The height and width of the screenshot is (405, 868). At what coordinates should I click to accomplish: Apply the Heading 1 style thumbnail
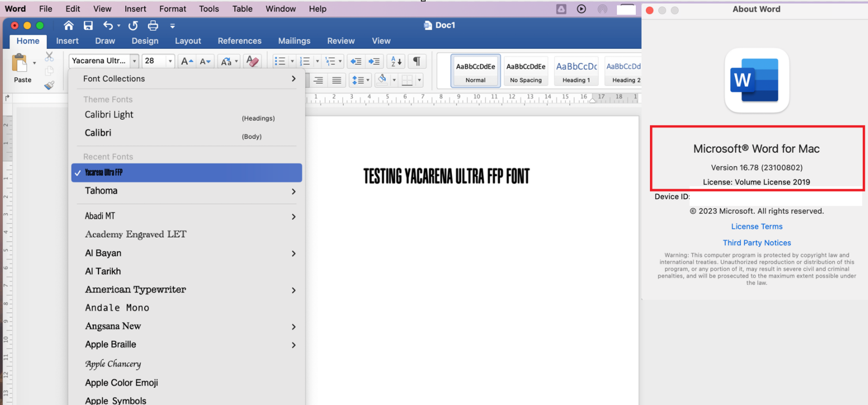coord(576,71)
